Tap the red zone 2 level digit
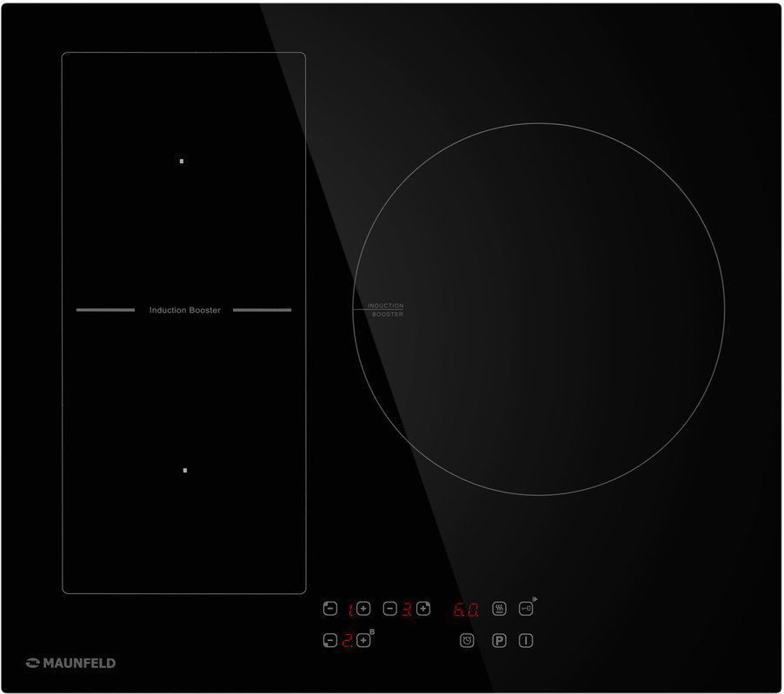This screenshot has width=784, height=694. [x=346, y=641]
